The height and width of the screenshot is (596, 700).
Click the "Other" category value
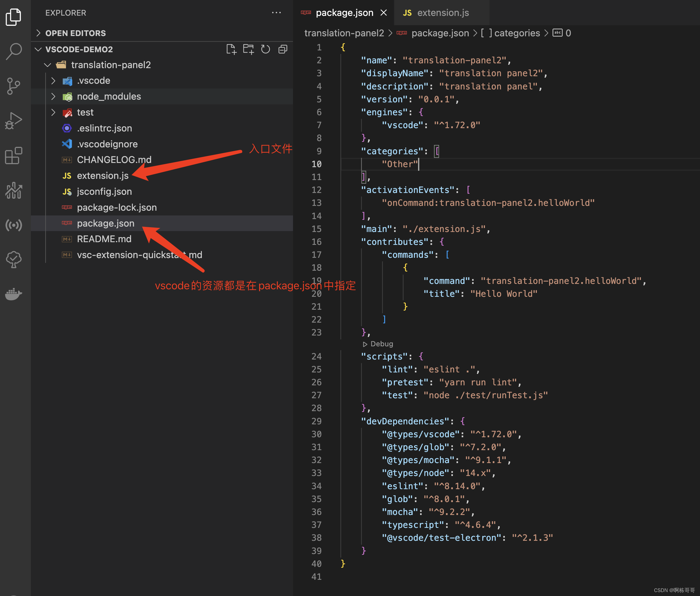pos(400,164)
